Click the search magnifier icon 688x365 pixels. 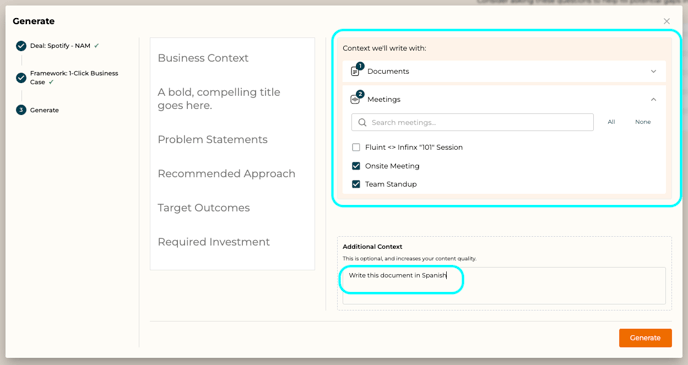click(x=362, y=122)
